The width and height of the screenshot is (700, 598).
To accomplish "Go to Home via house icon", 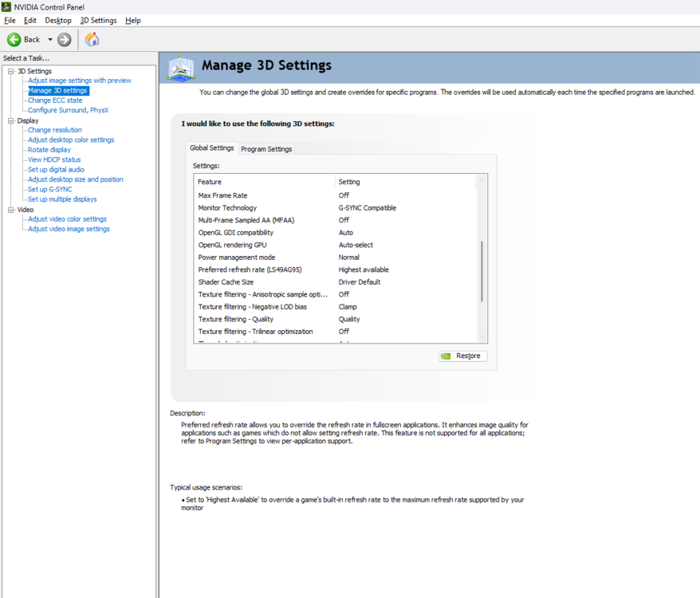I will pyautogui.click(x=92, y=40).
